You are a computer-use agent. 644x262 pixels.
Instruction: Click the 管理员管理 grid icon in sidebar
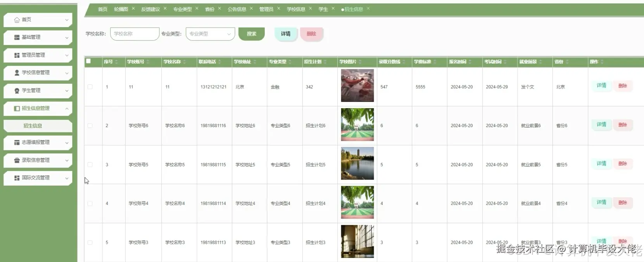tap(17, 55)
